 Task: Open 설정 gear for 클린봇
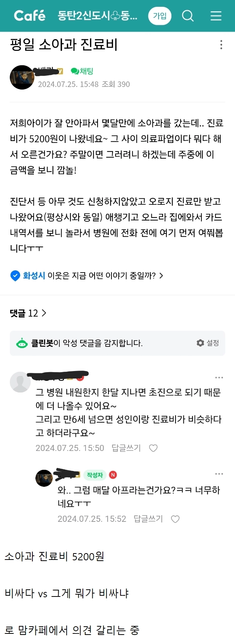click(208, 343)
